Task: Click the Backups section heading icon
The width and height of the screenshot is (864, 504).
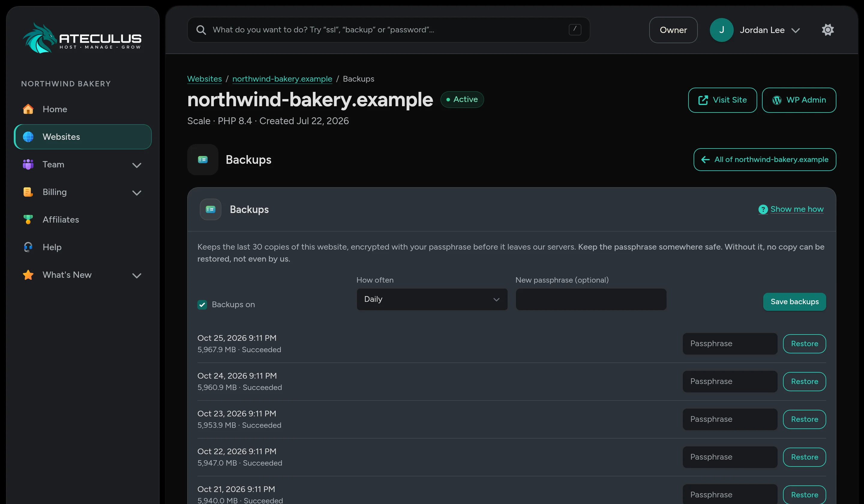Action: click(x=202, y=159)
